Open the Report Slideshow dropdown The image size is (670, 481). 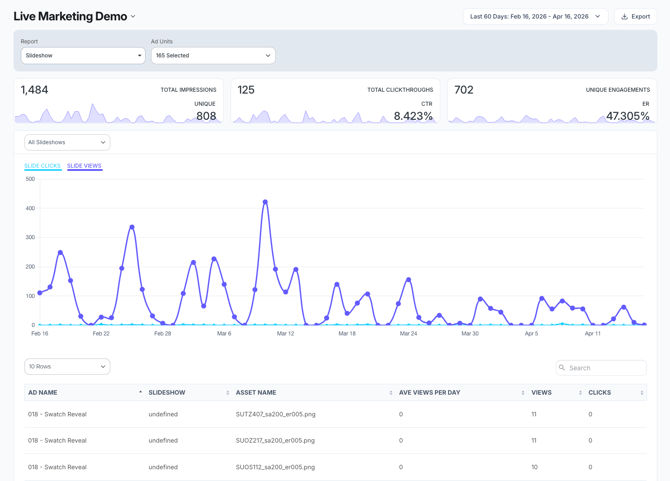[x=83, y=56]
